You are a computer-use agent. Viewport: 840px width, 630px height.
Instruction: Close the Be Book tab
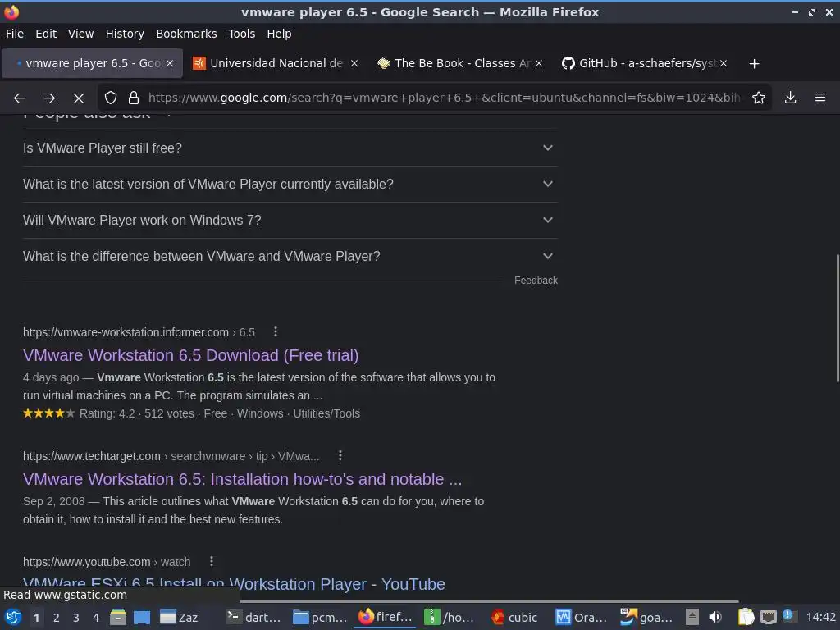539,63
